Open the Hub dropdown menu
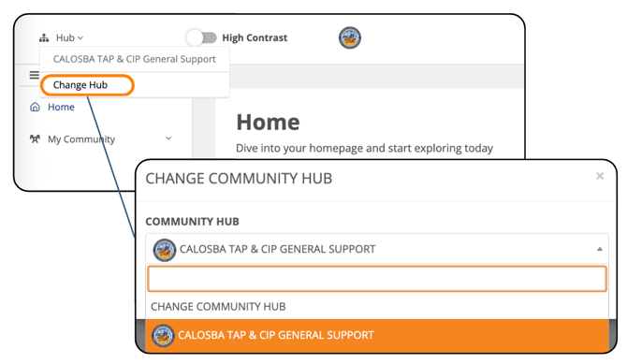This screenshot has width=627, height=364. pos(69,38)
